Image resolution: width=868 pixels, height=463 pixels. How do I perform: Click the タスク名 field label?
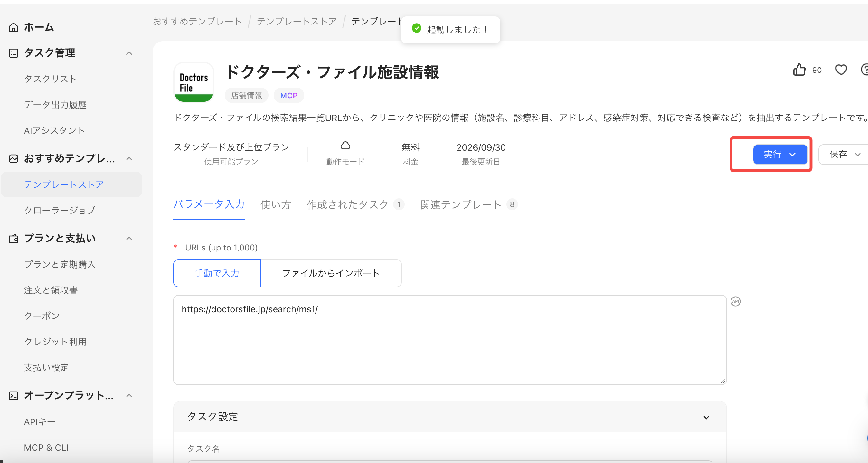203,449
